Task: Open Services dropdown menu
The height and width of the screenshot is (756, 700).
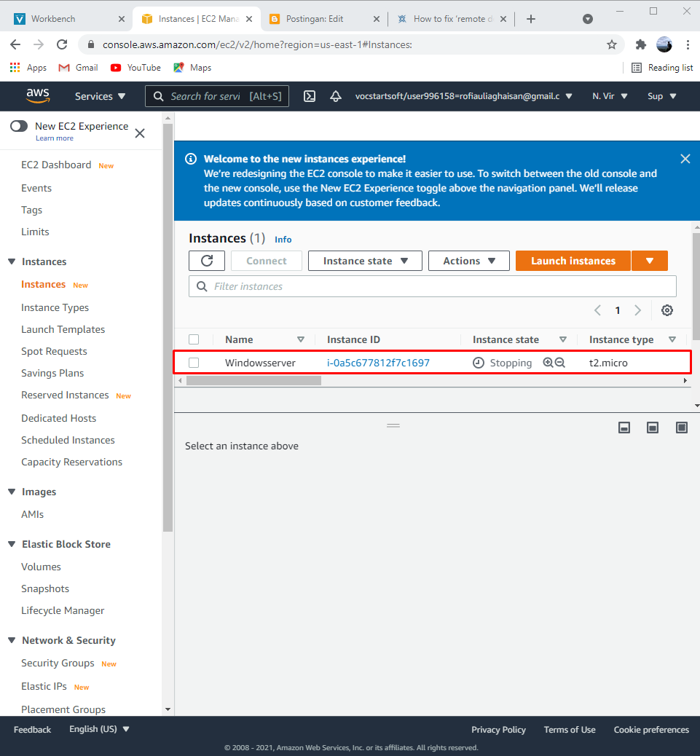Action: (100, 96)
